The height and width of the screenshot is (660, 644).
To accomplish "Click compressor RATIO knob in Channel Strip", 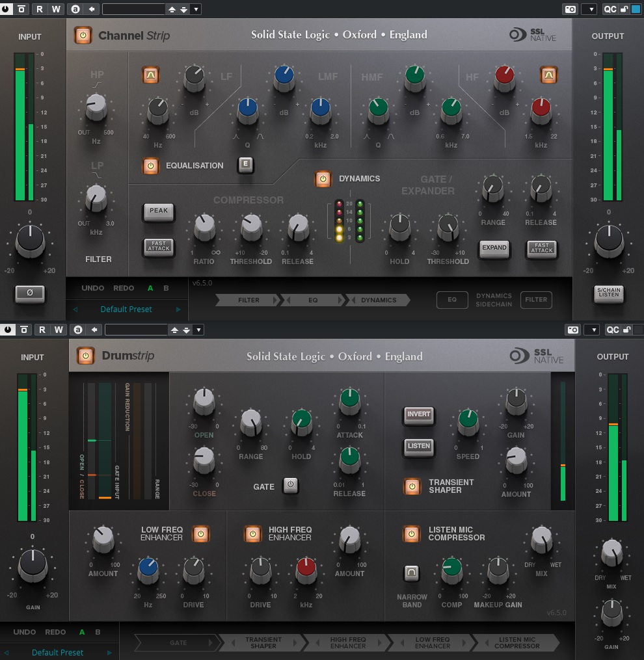I will [204, 228].
